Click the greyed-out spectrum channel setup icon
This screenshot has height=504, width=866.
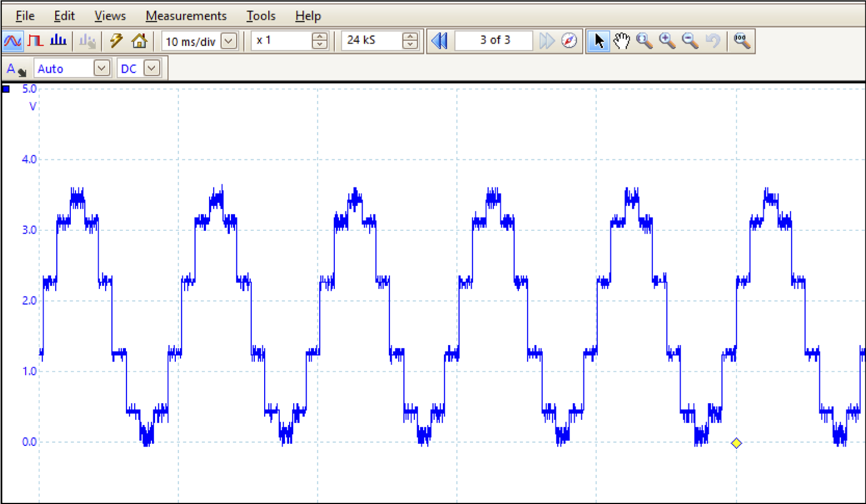pos(87,41)
